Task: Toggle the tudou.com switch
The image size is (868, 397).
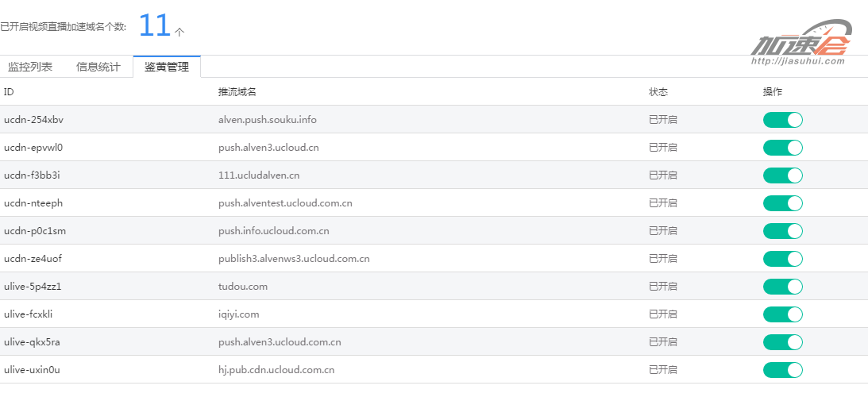Action: (782, 287)
